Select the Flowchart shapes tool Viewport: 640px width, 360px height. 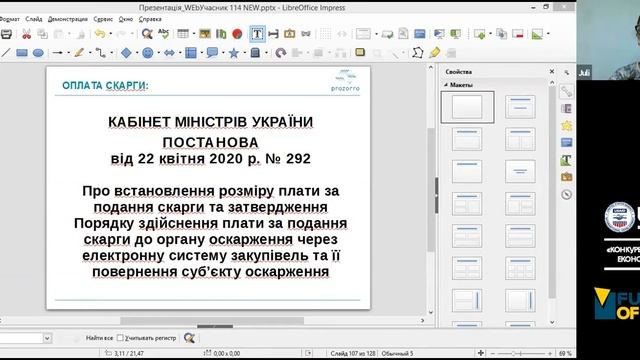[191, 53]
